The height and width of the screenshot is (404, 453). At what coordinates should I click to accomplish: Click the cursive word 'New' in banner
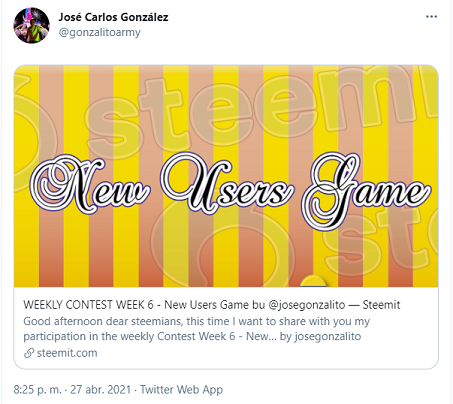click(x=89, y=185)
